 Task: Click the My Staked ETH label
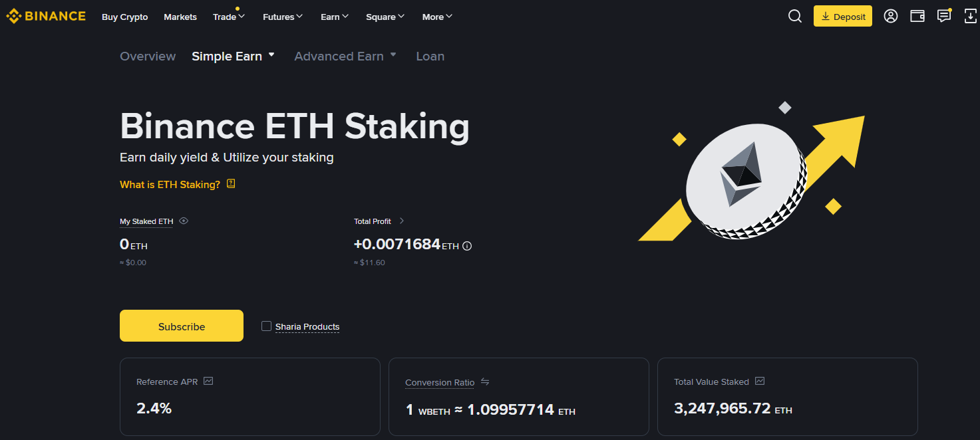[146, 221]
